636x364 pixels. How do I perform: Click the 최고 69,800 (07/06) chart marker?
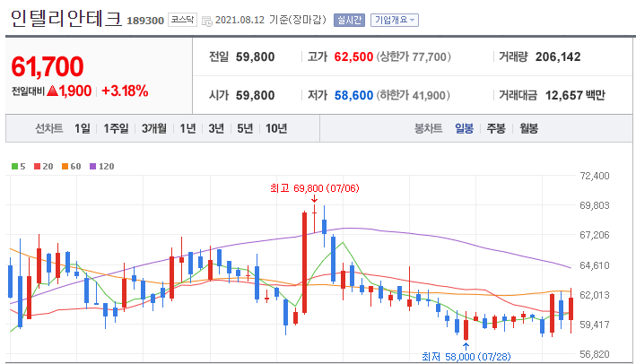315,188
